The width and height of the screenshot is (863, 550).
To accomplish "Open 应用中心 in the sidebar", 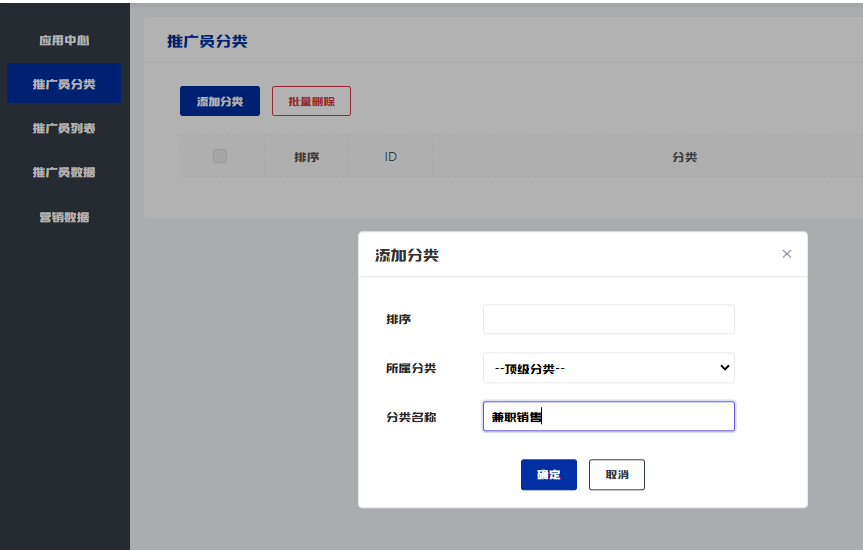I will tap(64, 41).
